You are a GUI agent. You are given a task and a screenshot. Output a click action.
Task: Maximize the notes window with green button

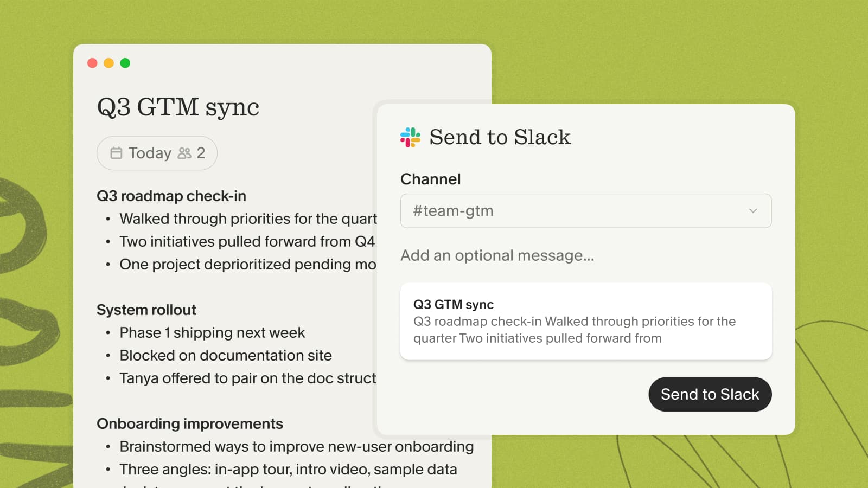click(125, 63)
